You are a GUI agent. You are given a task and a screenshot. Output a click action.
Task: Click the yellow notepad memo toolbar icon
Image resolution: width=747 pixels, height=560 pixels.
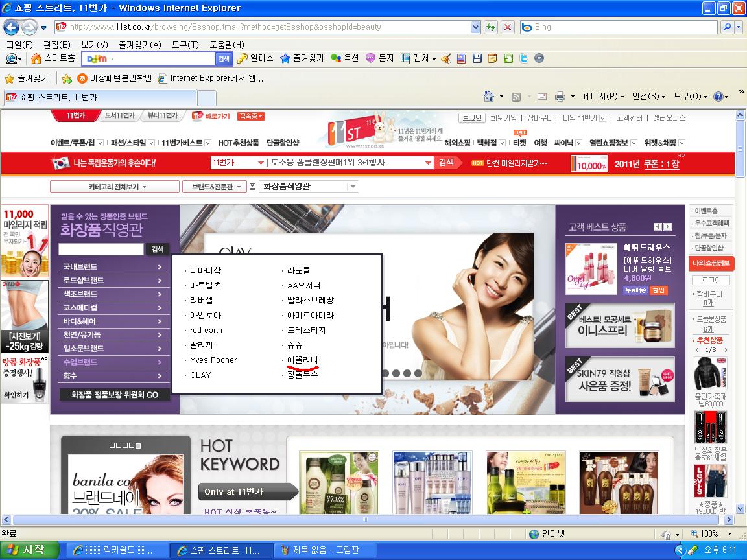coord(493,58)
